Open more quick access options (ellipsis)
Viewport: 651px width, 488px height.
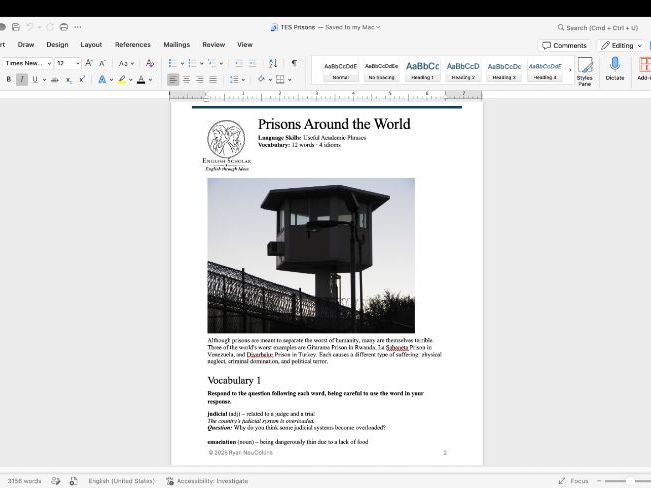(78, 27)
